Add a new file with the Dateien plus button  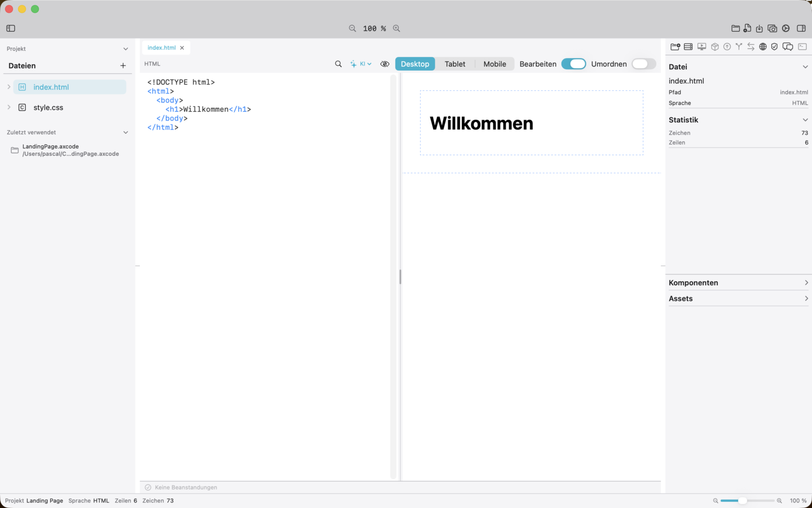123,66
